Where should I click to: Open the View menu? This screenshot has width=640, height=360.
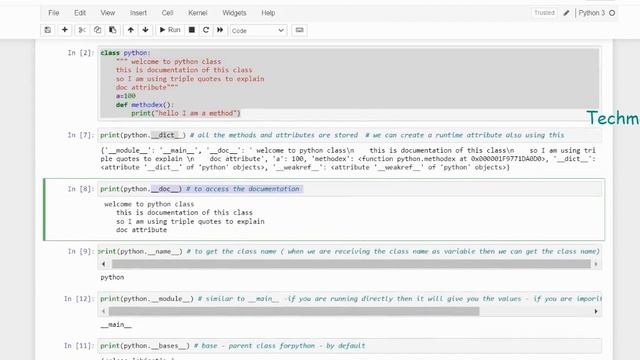[108, 13]
